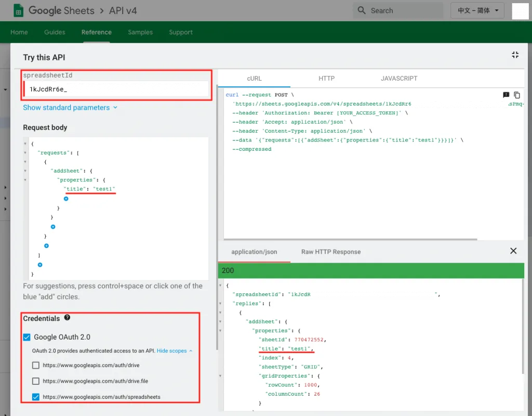Image resolution: width=532 pixels, height=416 pixels.
Task: Uncheck the auth/spreadsheets scope checkbox
Action: tap(36, 397)
